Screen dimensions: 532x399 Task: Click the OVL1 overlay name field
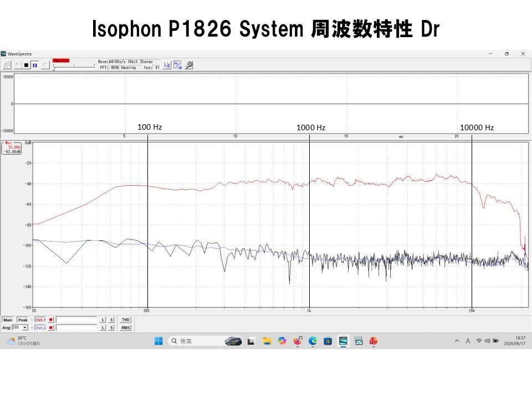pos(76,320)
